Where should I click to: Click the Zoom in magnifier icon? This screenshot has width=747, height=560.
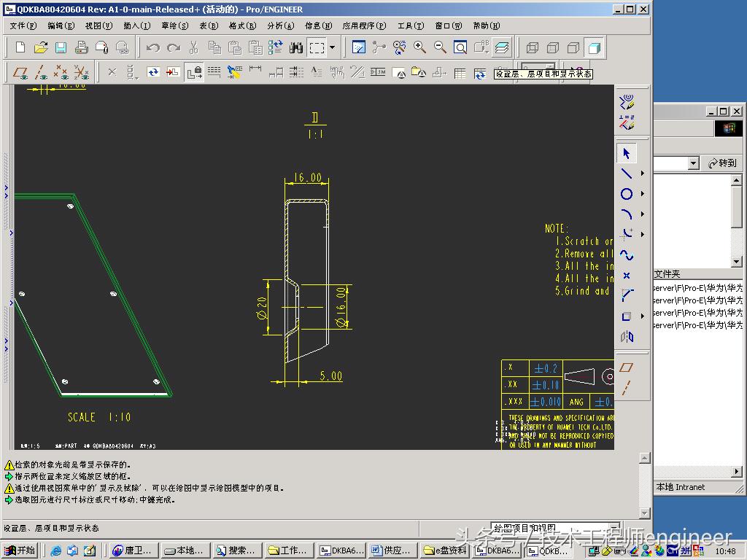420,48
